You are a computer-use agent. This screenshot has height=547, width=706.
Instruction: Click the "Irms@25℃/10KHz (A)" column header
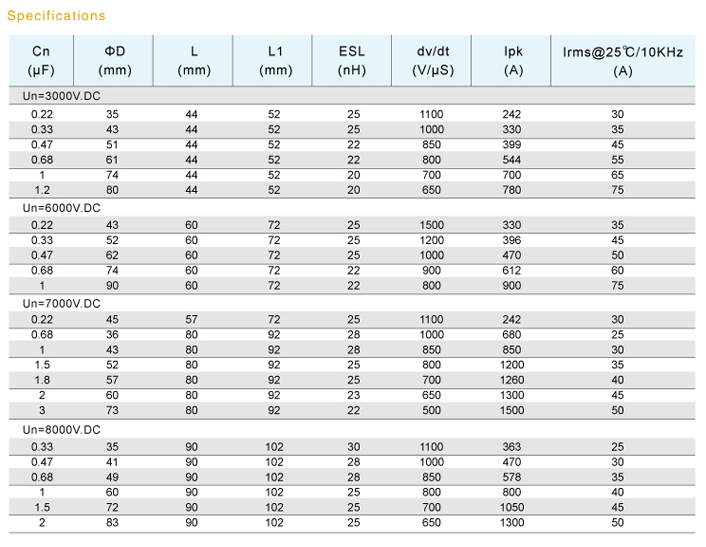(x=623, y=60)
